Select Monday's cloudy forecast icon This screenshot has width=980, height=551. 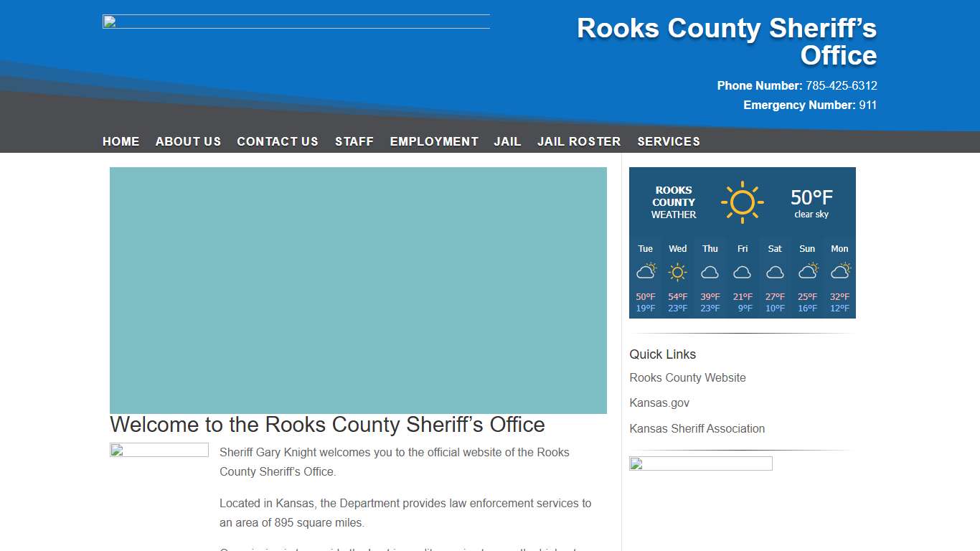839,273
